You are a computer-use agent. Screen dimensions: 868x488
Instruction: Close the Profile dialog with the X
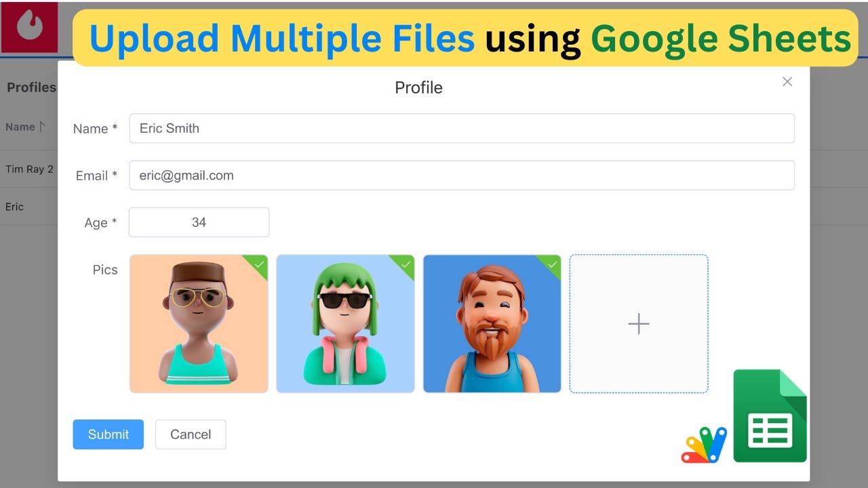(787, 81)
